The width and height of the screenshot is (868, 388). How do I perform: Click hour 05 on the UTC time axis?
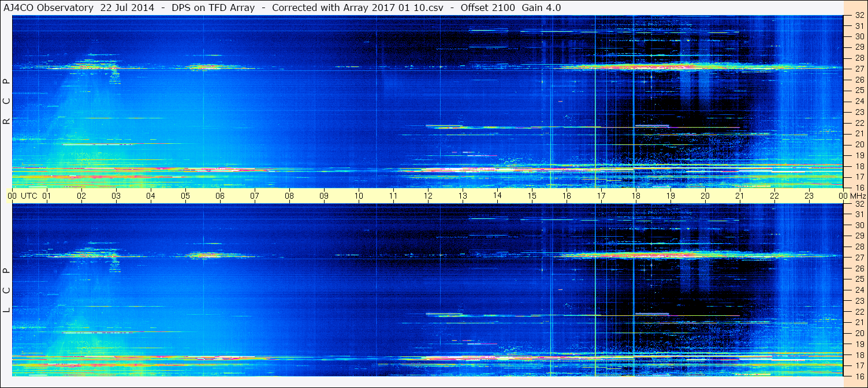(x=185, y=196)
